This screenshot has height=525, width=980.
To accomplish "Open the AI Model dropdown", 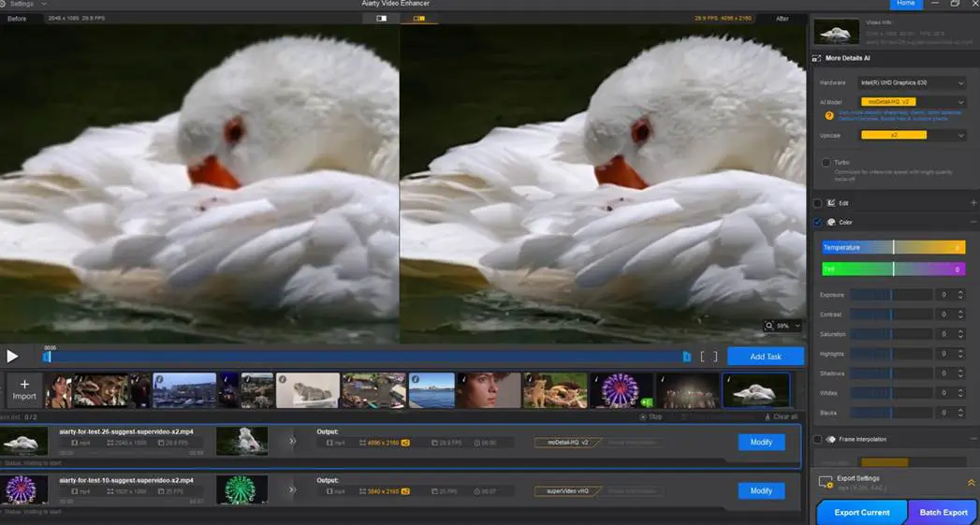I will pos(913,101).
